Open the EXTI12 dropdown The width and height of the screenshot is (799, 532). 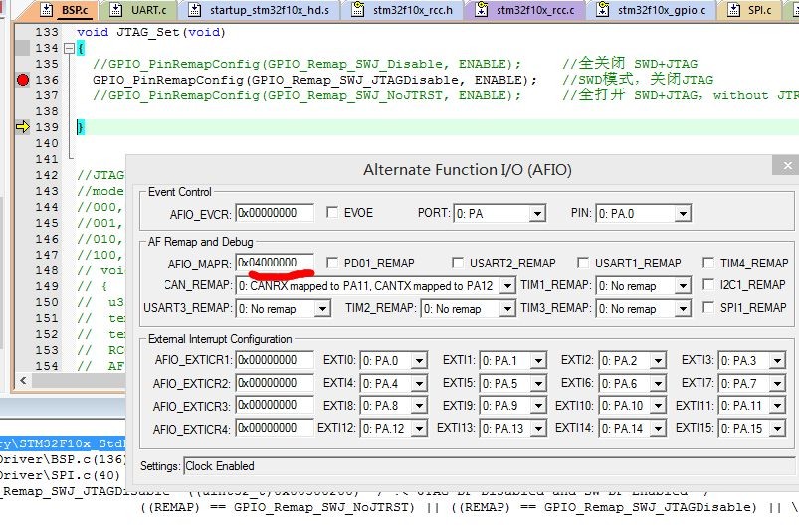tap(393, 428)
